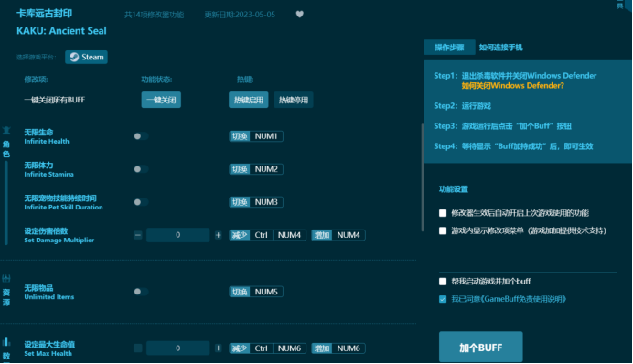Screen dimensions: 633x364
Task: Switch to 如何连接手机 tab
Action: coord(500,48)
